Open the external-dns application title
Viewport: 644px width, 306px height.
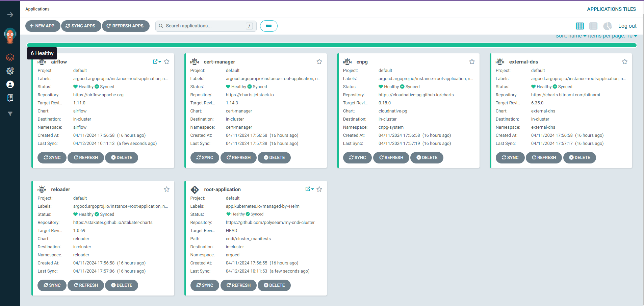click(x=523, y=62)
